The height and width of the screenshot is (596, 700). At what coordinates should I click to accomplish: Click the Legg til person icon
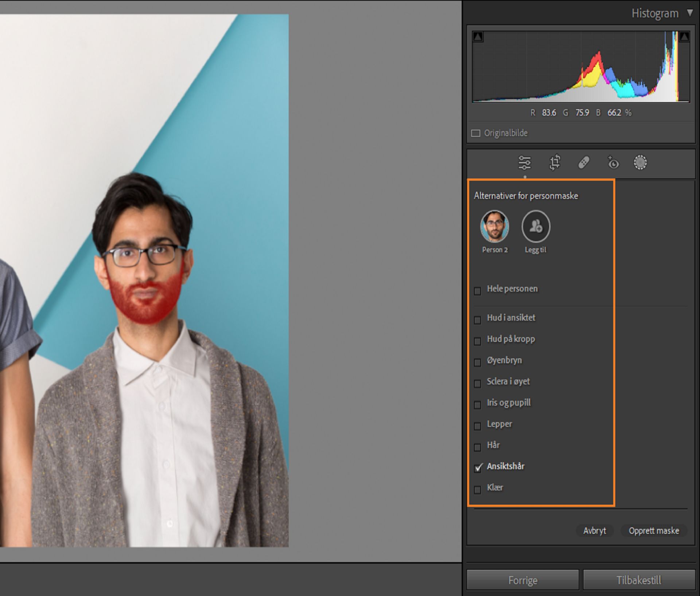click(536, 227)
